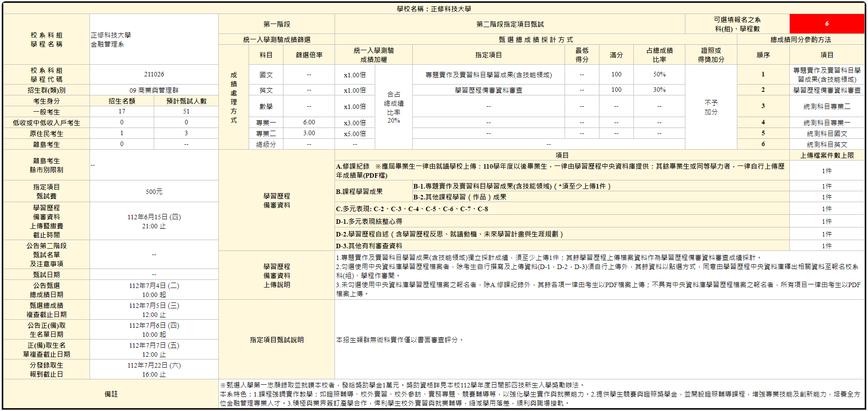Click the C.多元表現 item row
Viewport: 868px width, 411px height.
[562, 208]
